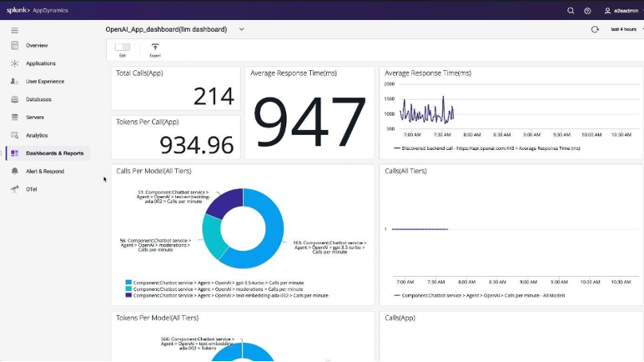Open the search magnifier in header
Screen dimensions: 644x362
pos(571,10)
